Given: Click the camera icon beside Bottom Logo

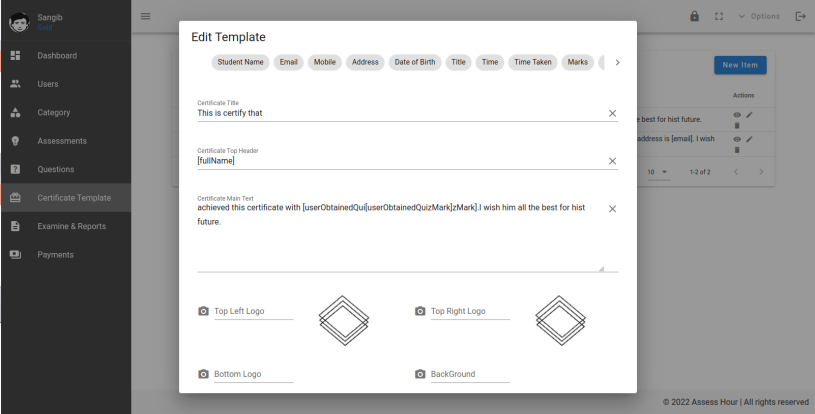Looking at the screenshot, I should pos(204,374).
